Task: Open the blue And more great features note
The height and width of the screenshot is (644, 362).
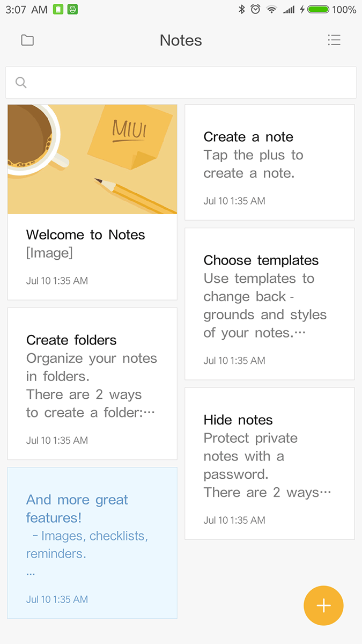Action: point(92,543)
